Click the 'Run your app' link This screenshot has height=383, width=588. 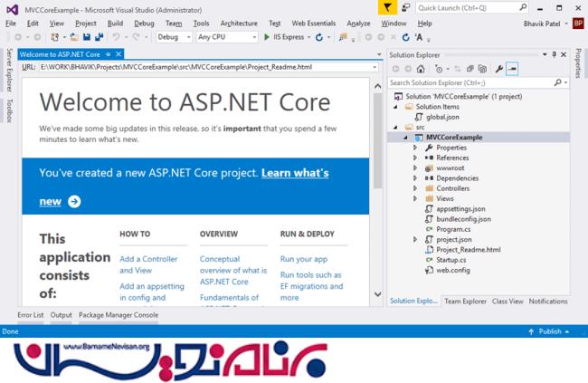pyautogui.click(x=303, y=258)
